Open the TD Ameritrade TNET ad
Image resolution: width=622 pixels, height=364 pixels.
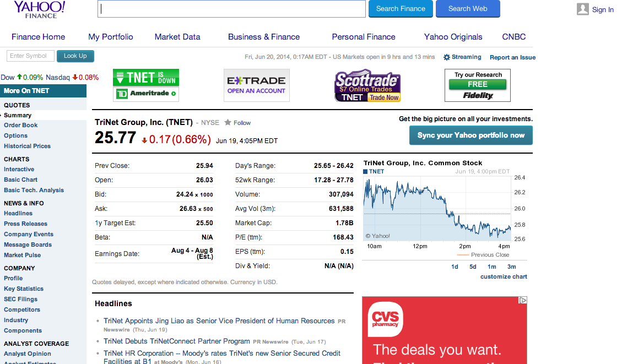point(146,85)
